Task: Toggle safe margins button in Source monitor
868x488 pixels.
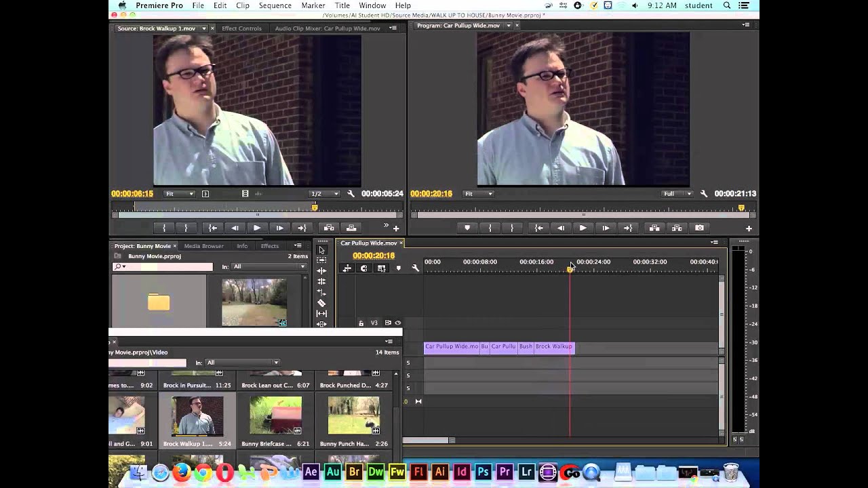Action: (x=205, y=194)
